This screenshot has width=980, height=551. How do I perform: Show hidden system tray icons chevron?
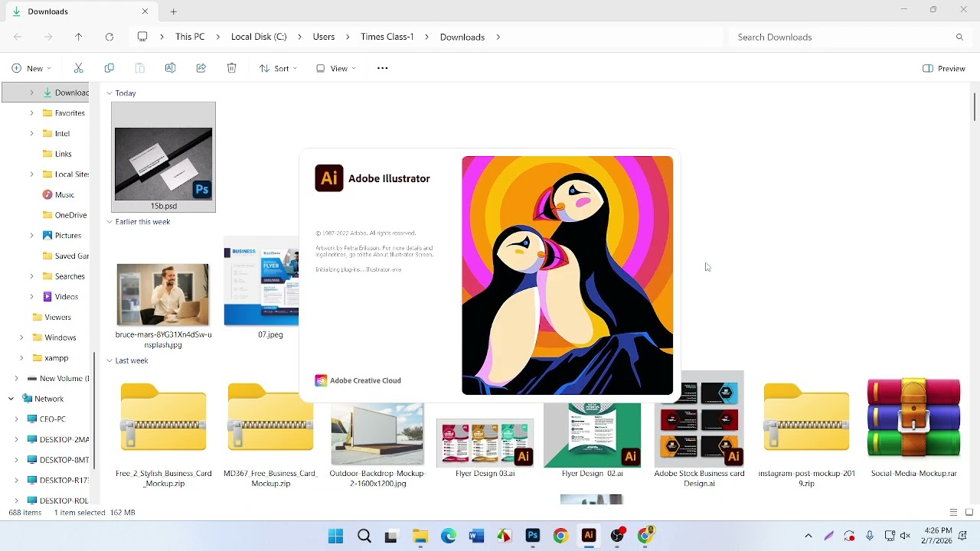pyautogui.click(x=808, y=536)
